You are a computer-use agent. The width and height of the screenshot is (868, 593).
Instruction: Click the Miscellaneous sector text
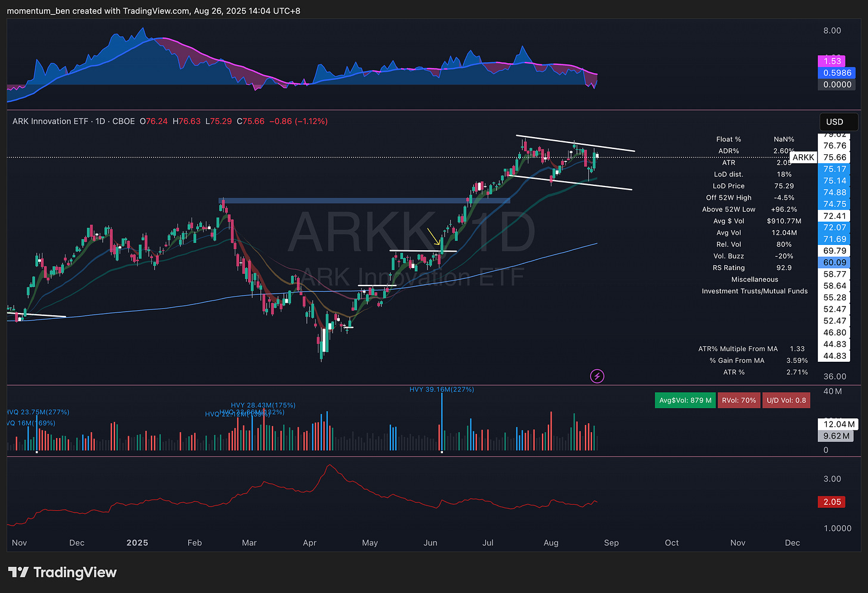coord(755,280)
